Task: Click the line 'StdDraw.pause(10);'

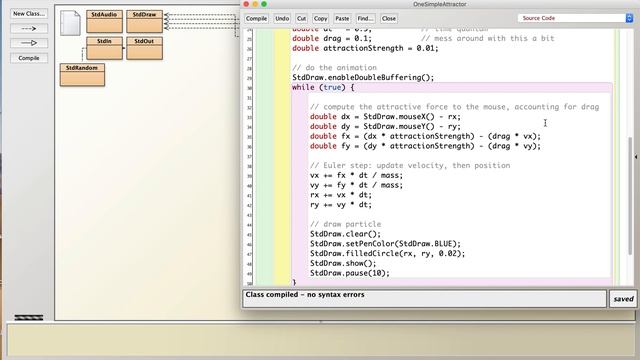Action: coord(350,273)
